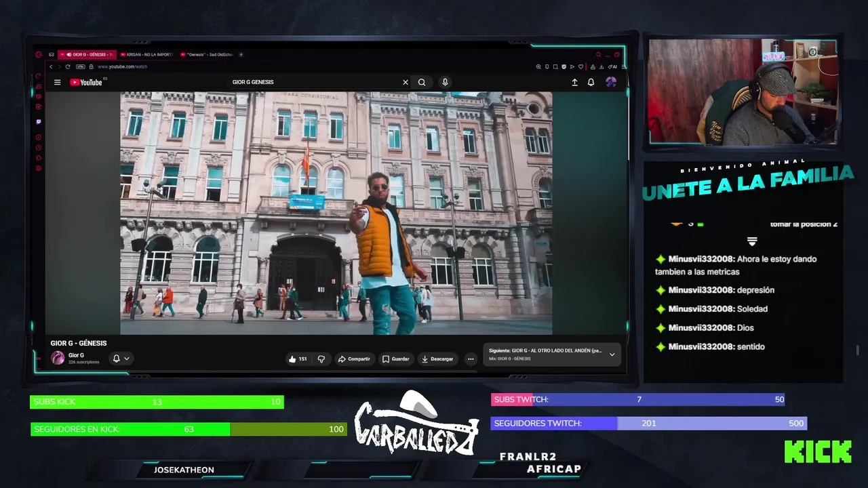Download video with Descargar button
Viewport: 868px width, 488px height.
click(x=437, y=359)
